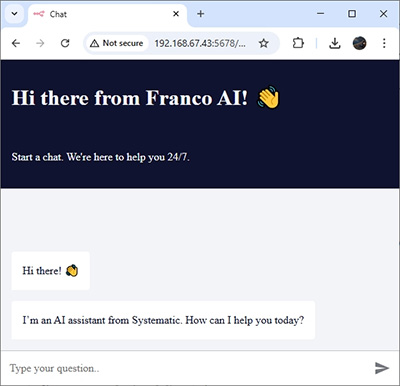Bookmark this page with star icon
Screen dimensions: 400x386
coord(264,43)
